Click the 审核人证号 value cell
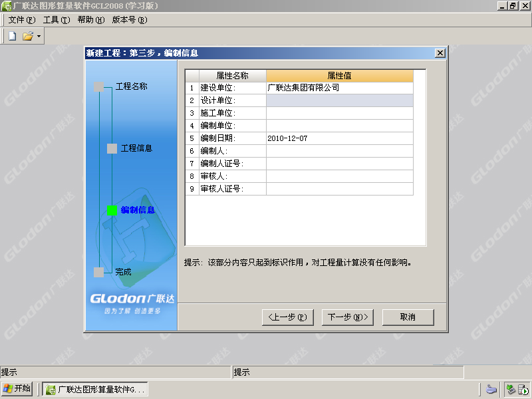This screenshot has width=532, height=399. [x=340, y=189]
